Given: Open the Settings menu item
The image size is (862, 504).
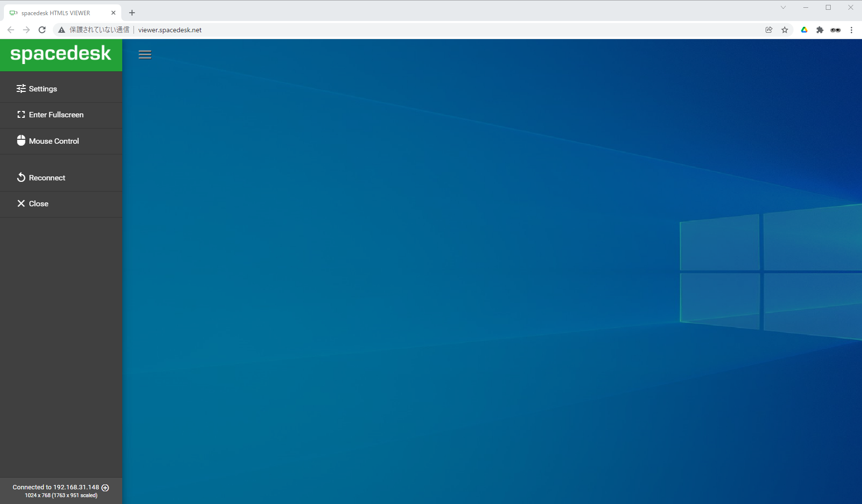Looking at the screenshot, I should (x=61, y=89).
